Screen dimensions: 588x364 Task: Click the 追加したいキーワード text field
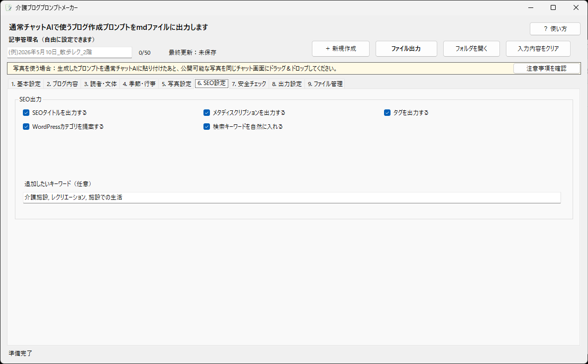point(292,197)
